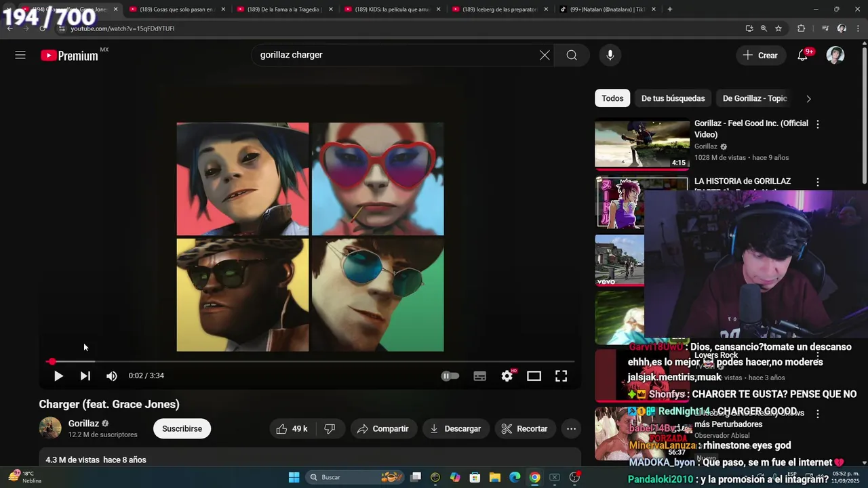Open Microsoft Store from taskbar
The image size is (868, 488).
475,477
